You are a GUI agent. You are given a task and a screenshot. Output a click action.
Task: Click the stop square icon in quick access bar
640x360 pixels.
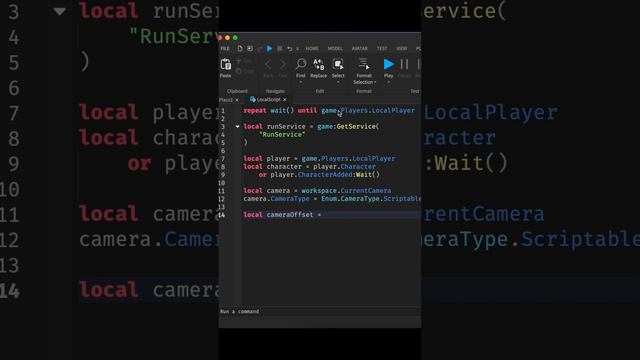(280, 49)
